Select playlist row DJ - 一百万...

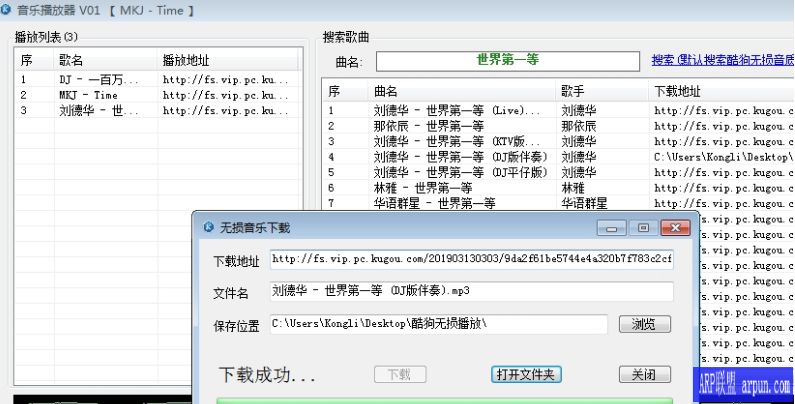point(158,80)
